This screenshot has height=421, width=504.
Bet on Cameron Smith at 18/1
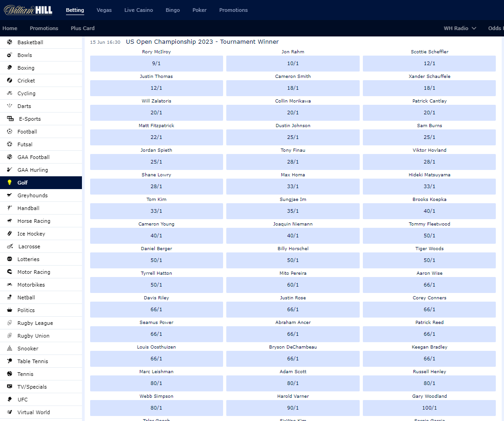293,88
